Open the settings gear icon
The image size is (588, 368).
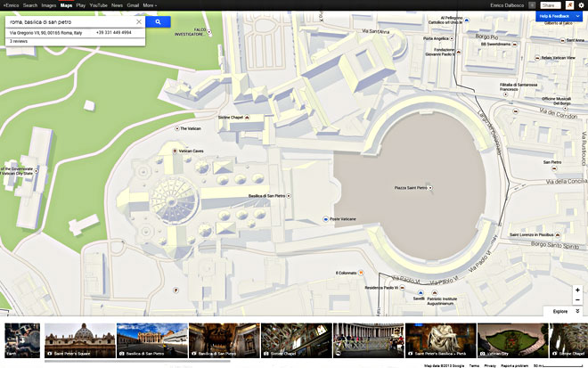(581, 5)
